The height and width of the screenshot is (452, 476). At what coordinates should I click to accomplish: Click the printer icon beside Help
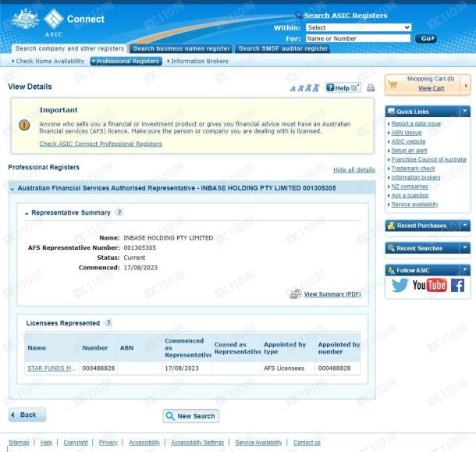(x=371, y=88)
